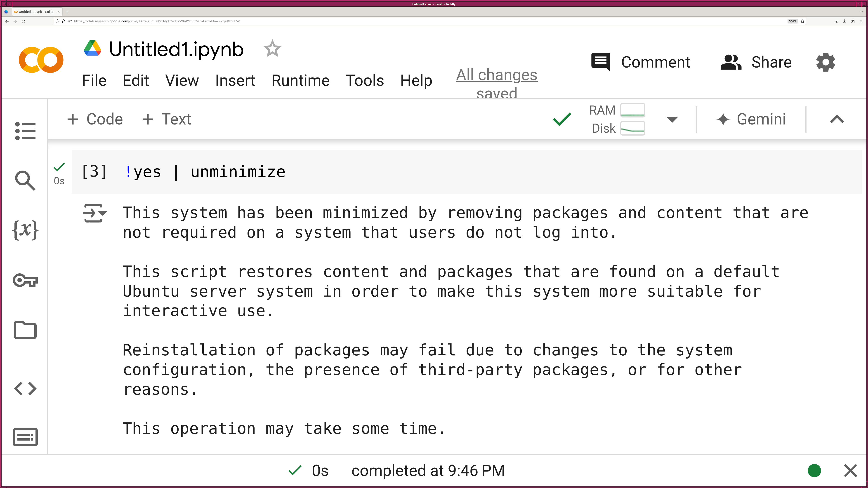Open the Secrets key icon
The image size is (868, 488).
(x=25, y=280)
